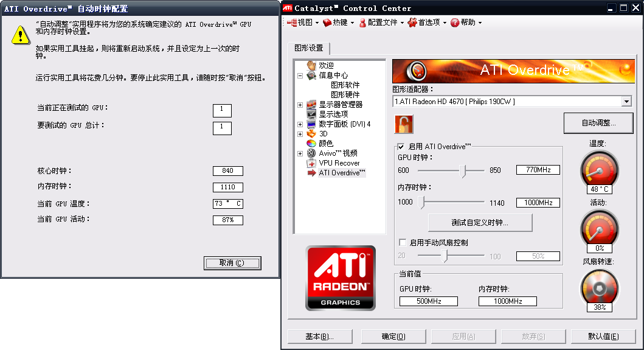The image size is (644, 350).
Task: Click the Profiles (配置文件) menu icon
Action: click(x=362, y=23)
